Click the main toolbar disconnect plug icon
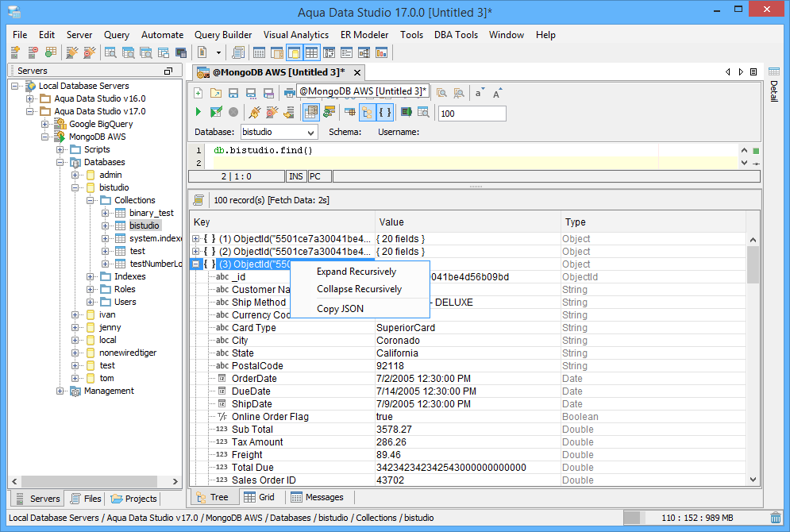Viewport: 790px width, 532px height. [89, 52]
